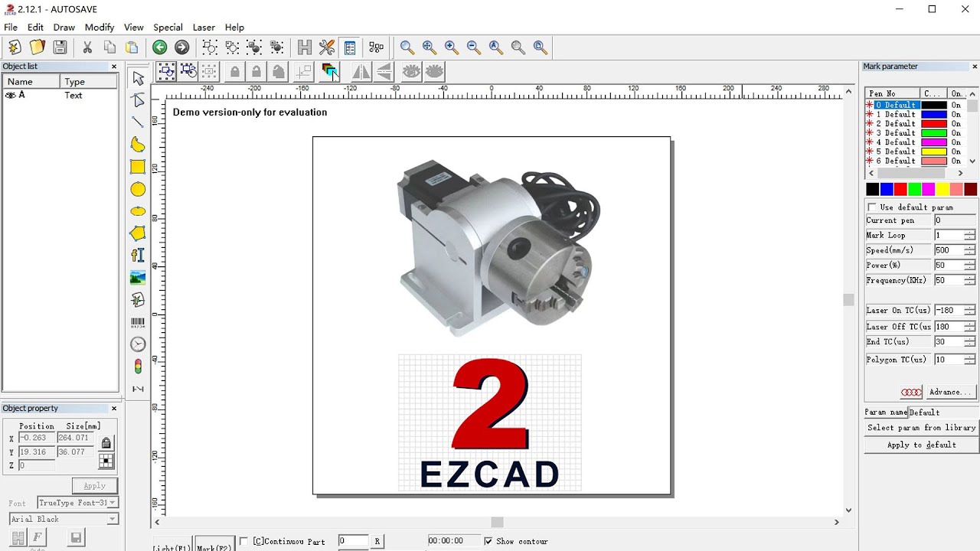
Task: Click the Polygon TC spinner arrows
Action: [x=970, y=360]
